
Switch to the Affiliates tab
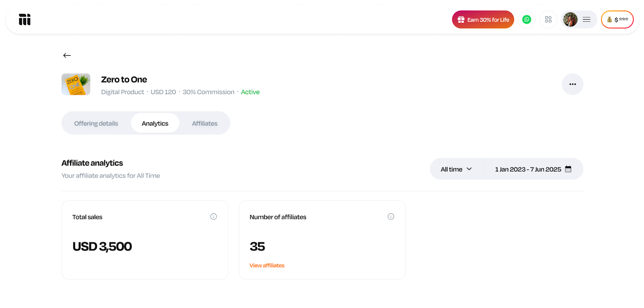204,123
